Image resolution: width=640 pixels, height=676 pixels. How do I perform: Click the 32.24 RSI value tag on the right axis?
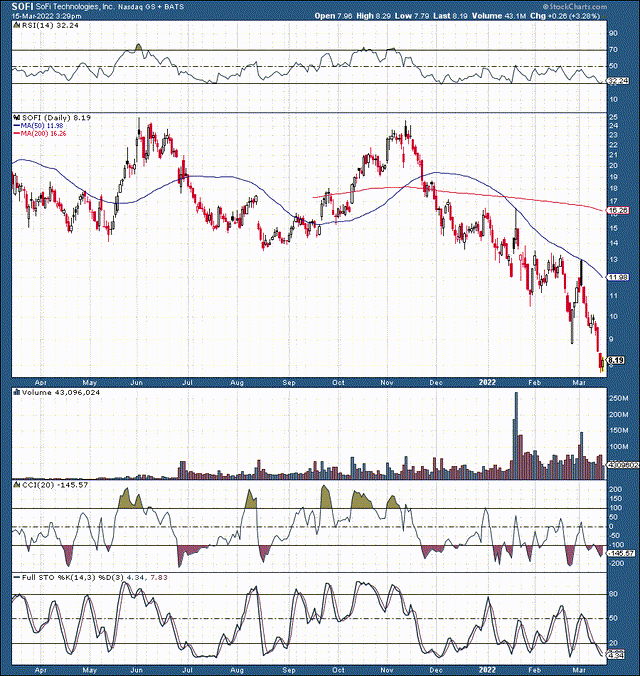[x=618, y=81]
